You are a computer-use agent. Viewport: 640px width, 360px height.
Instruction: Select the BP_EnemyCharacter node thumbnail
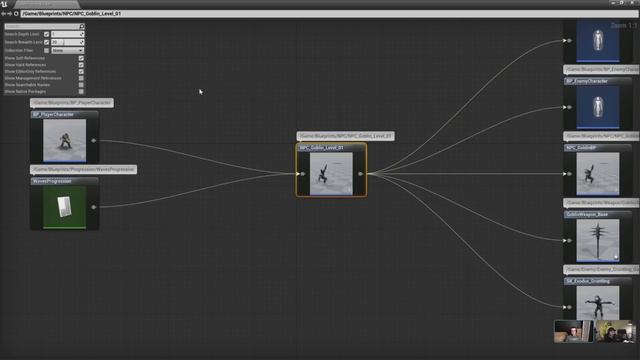coord(598,107)
